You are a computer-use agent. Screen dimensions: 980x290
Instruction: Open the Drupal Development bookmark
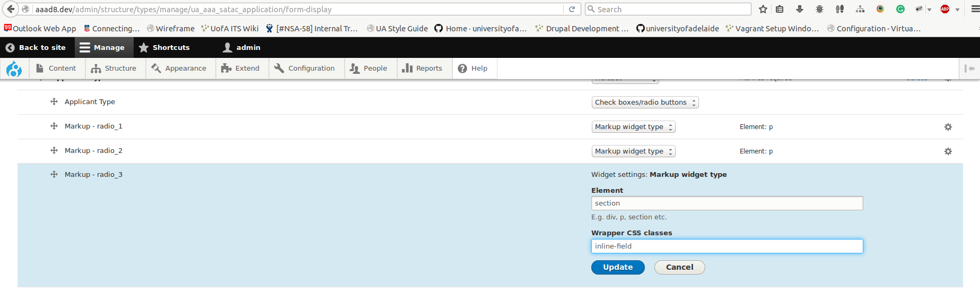[582, 29]
